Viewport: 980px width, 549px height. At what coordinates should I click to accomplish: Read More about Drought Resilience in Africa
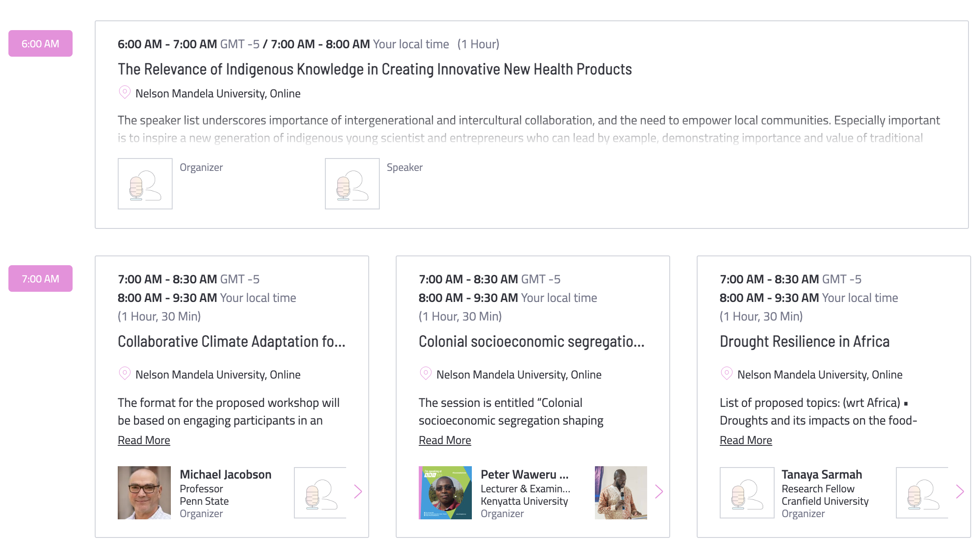point(746,440)
